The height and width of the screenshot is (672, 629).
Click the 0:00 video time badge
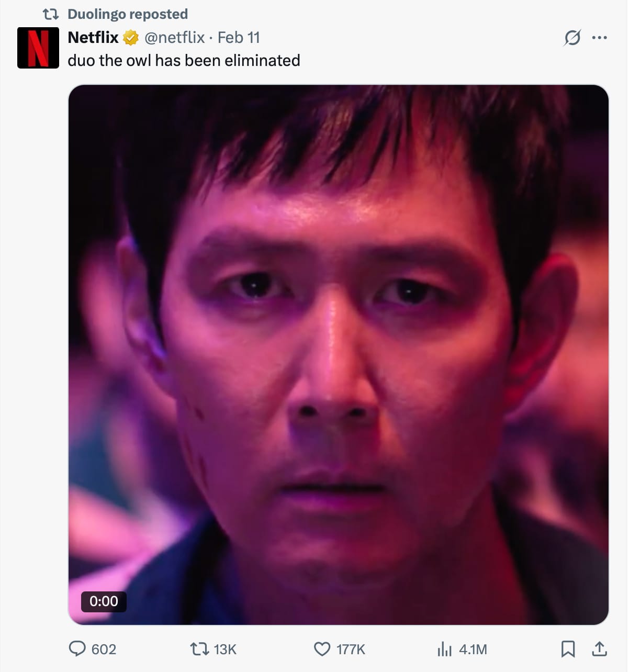pyautogui.click(x=104, y=601)
